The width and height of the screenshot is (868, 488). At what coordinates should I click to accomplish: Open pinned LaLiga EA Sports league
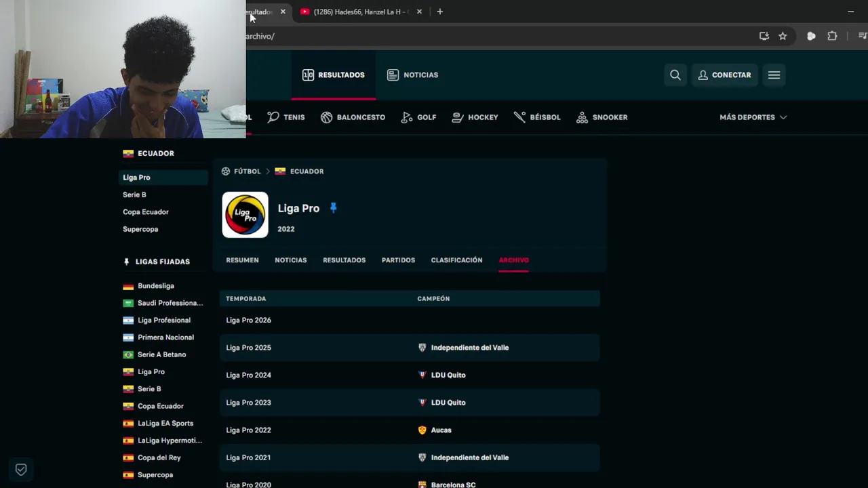(x=165, y=424)
